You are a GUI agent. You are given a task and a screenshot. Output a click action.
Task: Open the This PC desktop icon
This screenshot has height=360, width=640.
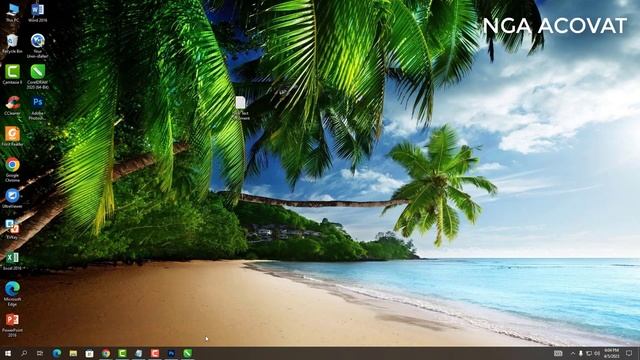tap(12, 12)
